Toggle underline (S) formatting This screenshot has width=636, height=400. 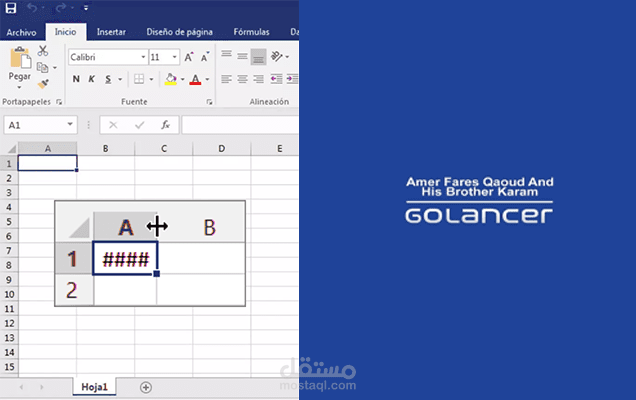108,79
